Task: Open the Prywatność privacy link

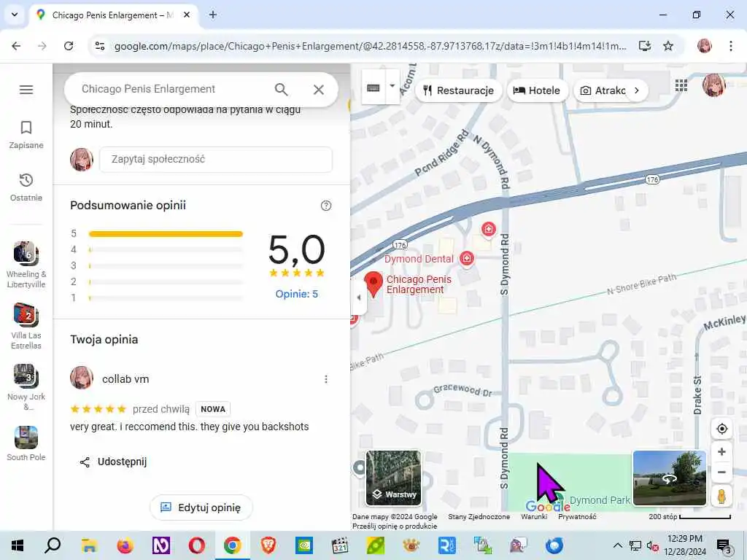Action: click(577, 517)
